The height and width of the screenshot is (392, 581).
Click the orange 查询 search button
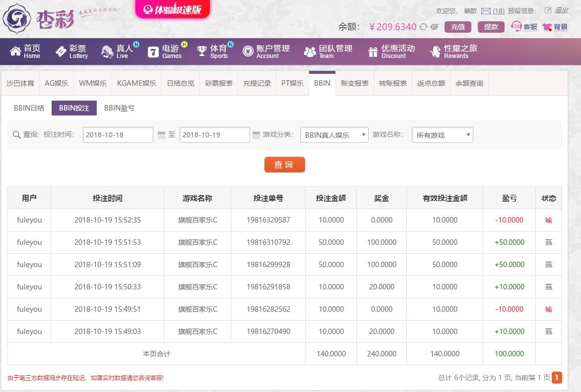click(284, 165)
